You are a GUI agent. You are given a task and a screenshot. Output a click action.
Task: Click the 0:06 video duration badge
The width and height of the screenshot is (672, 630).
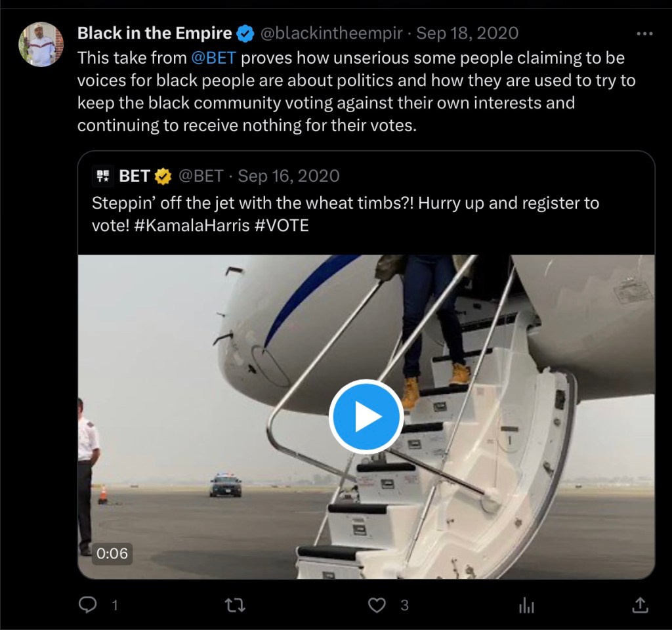tap(112, 553)
